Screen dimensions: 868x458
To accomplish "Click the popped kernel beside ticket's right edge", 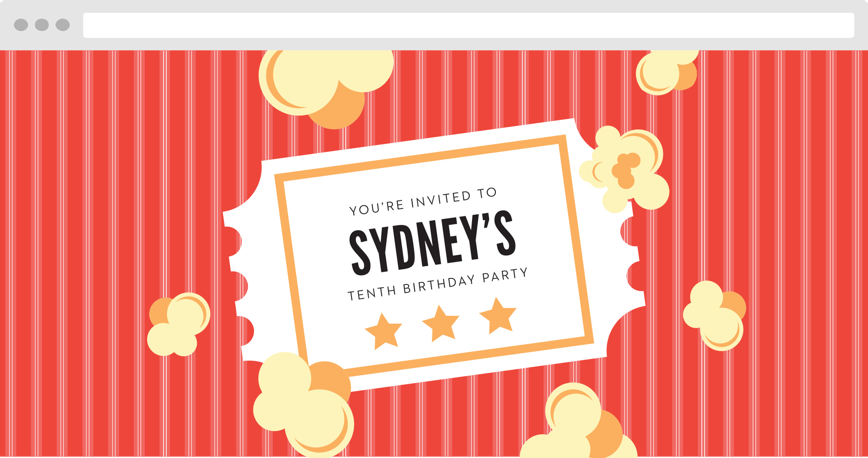I will pyautogui.click(x=624, y=170).
